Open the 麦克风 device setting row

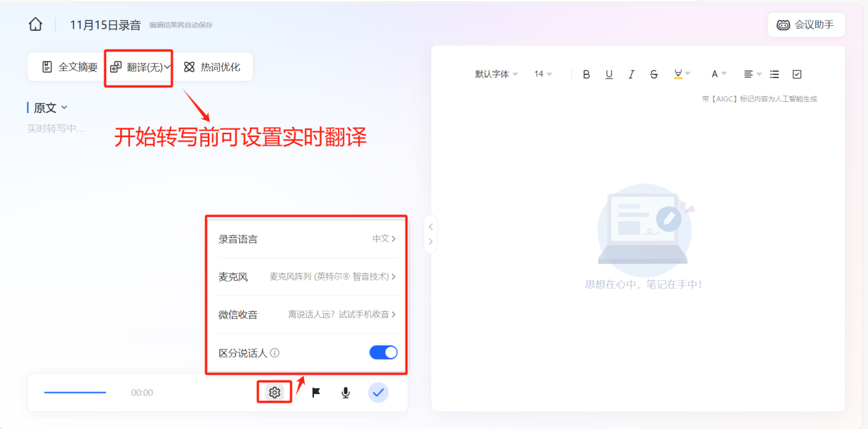(x=308, y=277)
